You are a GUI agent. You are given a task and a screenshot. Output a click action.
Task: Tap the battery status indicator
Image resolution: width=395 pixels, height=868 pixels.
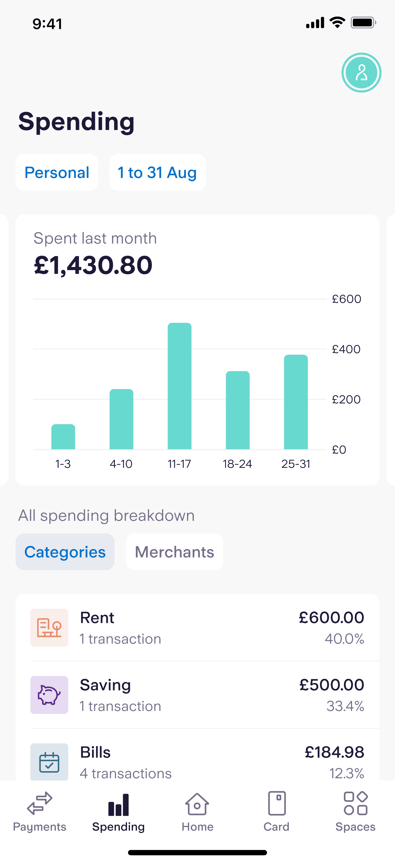[363, 23]
